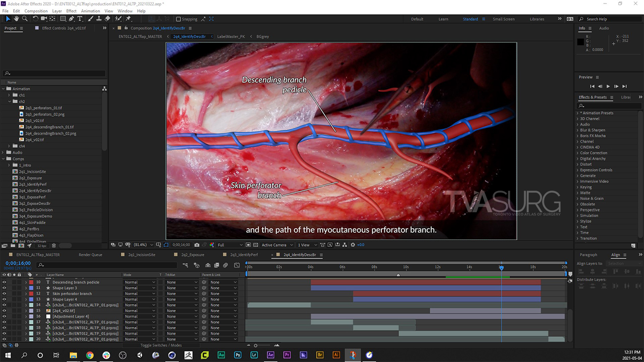Screen dimensions: 644x362
Task: Hide the Skin perforator branch layer
Action: click(4, 294)
